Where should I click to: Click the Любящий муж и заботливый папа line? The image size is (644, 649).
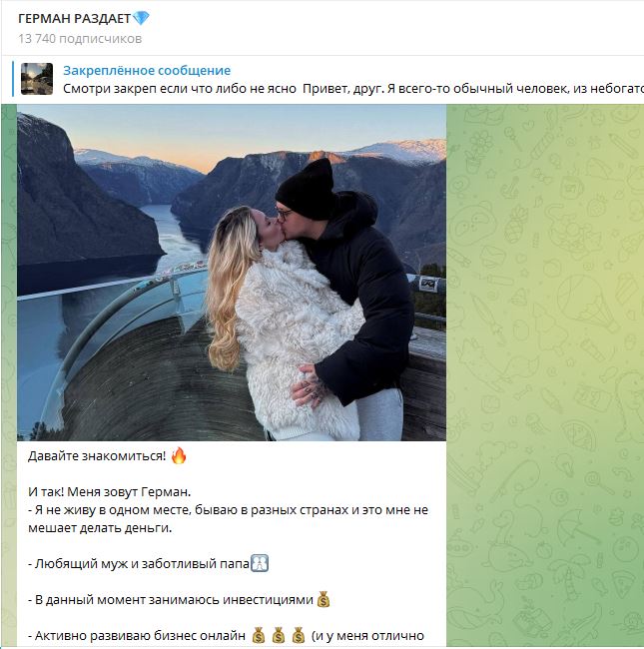[139, 564]
